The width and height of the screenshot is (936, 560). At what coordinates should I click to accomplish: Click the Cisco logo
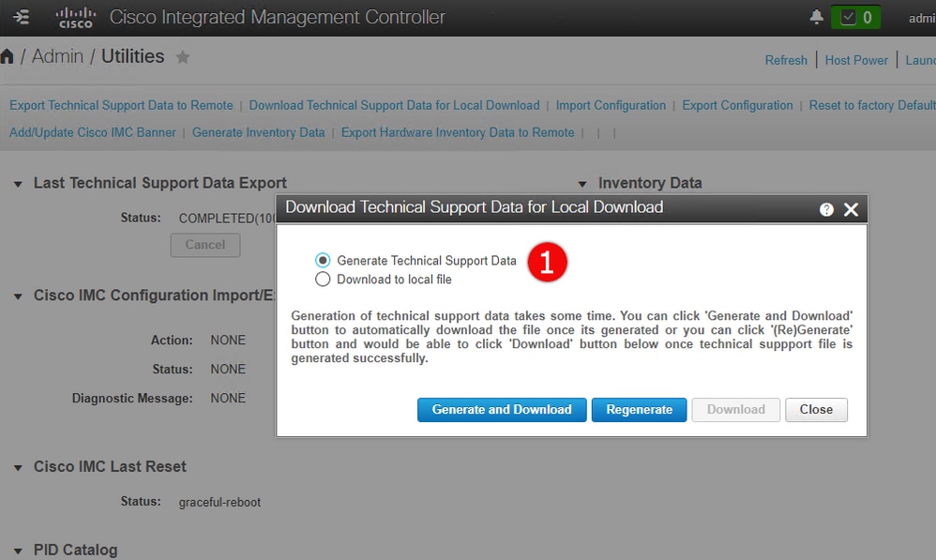click(76, 17)
